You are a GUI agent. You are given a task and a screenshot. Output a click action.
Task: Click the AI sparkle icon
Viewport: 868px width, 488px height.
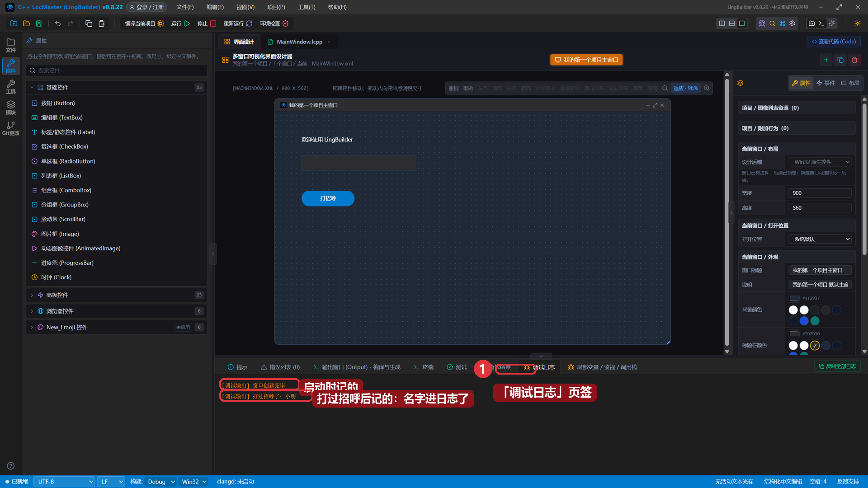(831, 23)
